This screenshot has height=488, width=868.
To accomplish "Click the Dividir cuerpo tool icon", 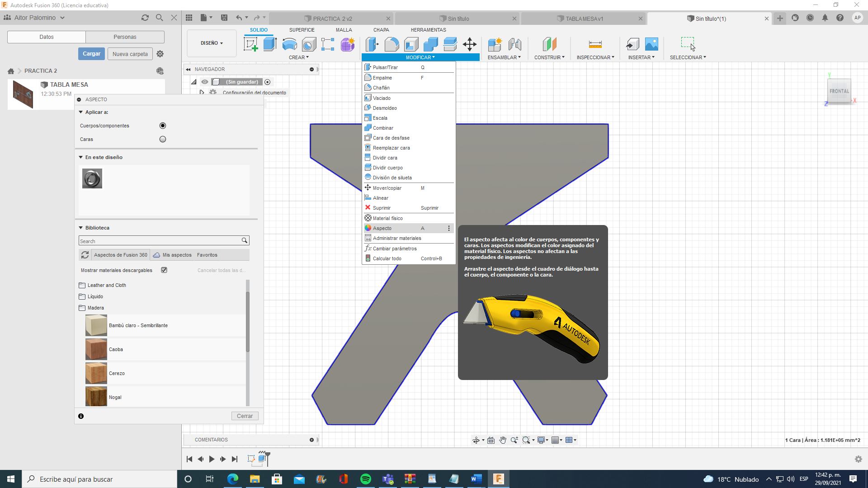I will 368,168.
